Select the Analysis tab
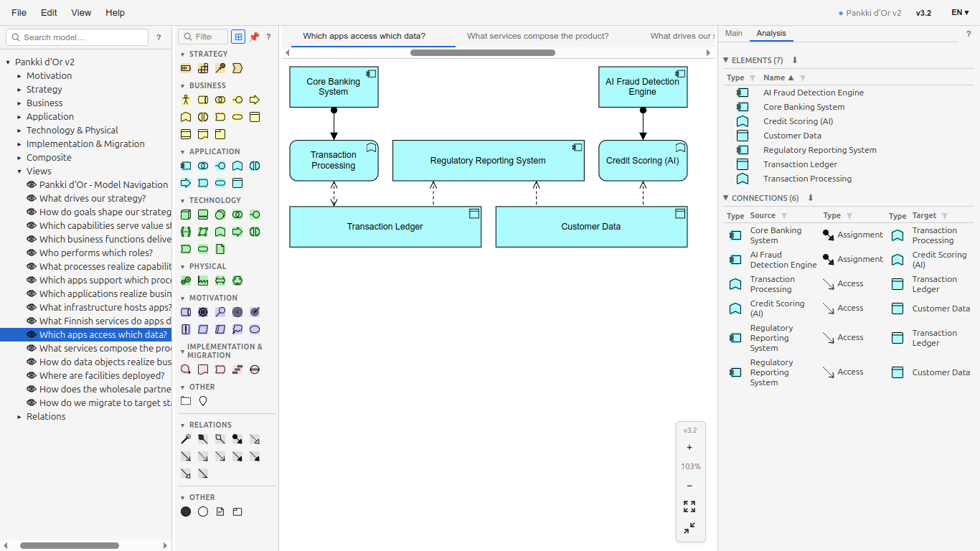Viewport: 980px width, 551px height. pos(771,33)
